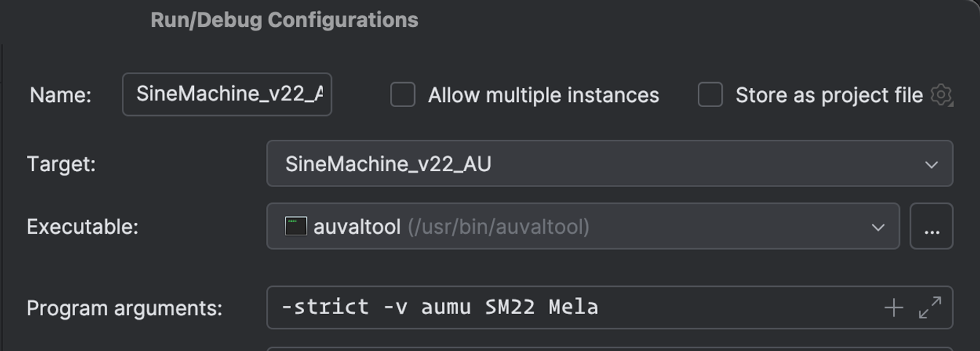Enable the Allow multiple instances checkbox
Image resolution: width=980 pixels, height=351 pixels.
click(x=402, y=95)
